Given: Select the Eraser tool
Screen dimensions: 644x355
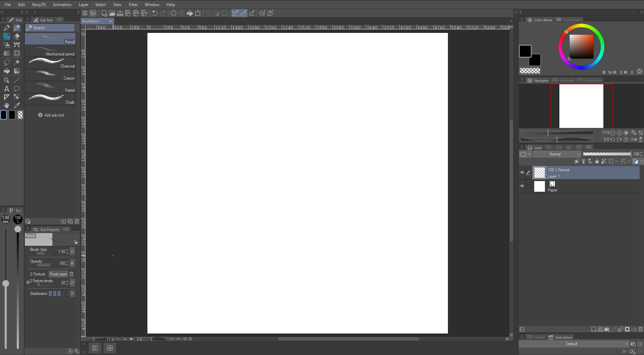Looking at the screenshot, I should click(x=17, y=36).
